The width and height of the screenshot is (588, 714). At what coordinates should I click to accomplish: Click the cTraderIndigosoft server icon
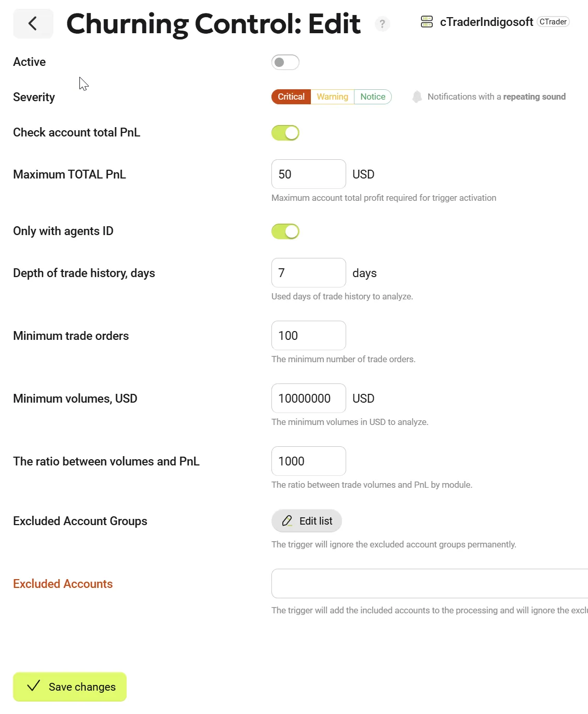[427, 22]
